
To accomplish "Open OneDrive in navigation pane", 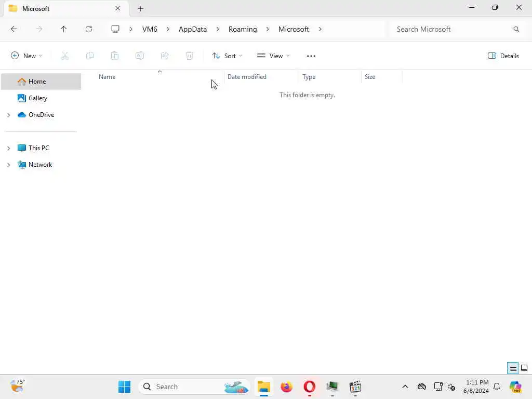I will click(41, 115).
